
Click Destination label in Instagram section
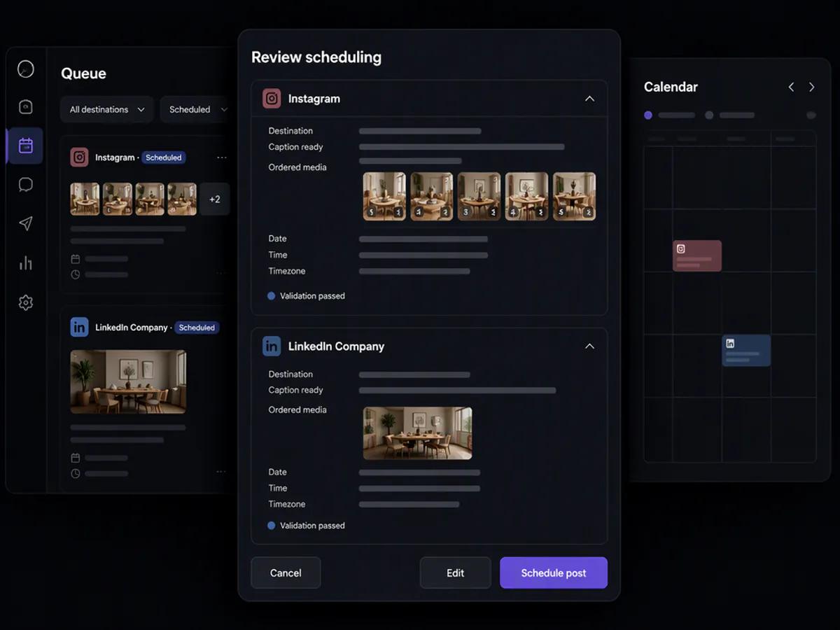[x=290, y=131]
